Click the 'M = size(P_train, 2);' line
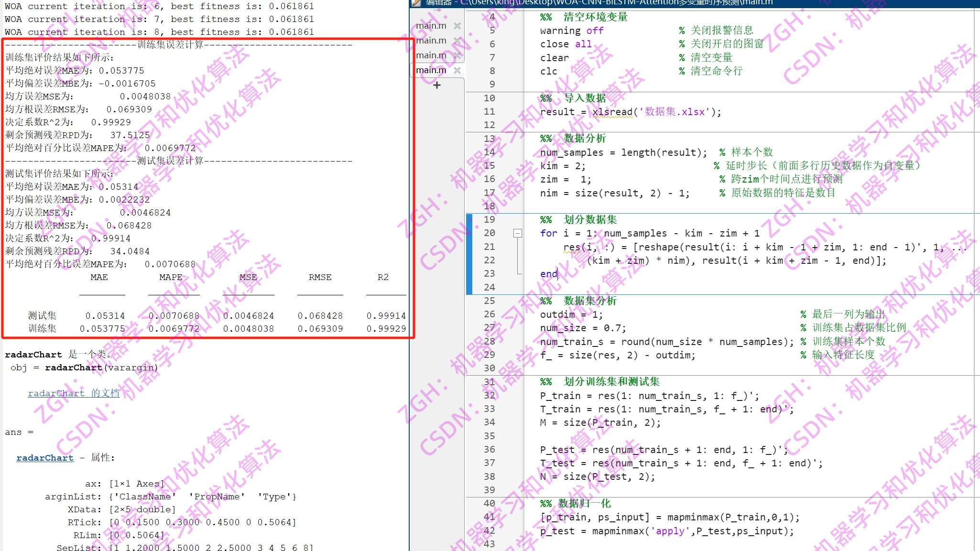Screen dimensions: 980x551 click(600, 422)
